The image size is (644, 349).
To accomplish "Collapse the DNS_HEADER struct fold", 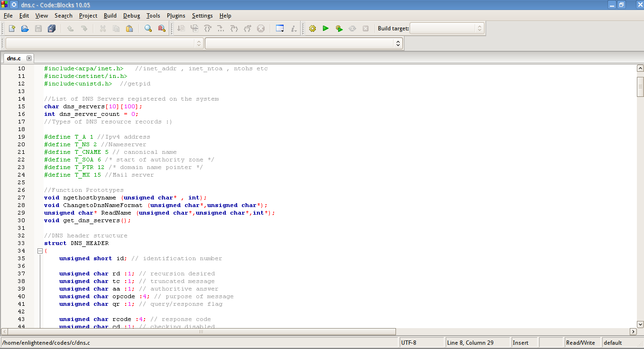I will click(40, 250).
